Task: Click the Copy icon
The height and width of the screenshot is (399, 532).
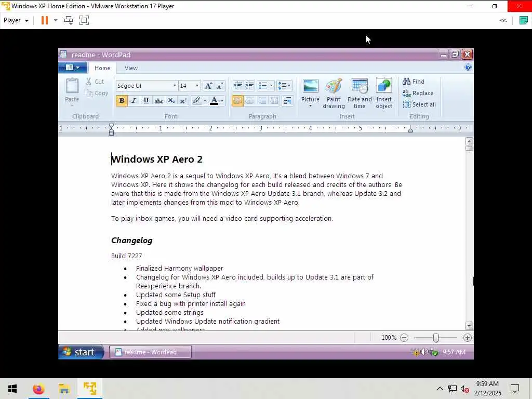Action: 88,93
